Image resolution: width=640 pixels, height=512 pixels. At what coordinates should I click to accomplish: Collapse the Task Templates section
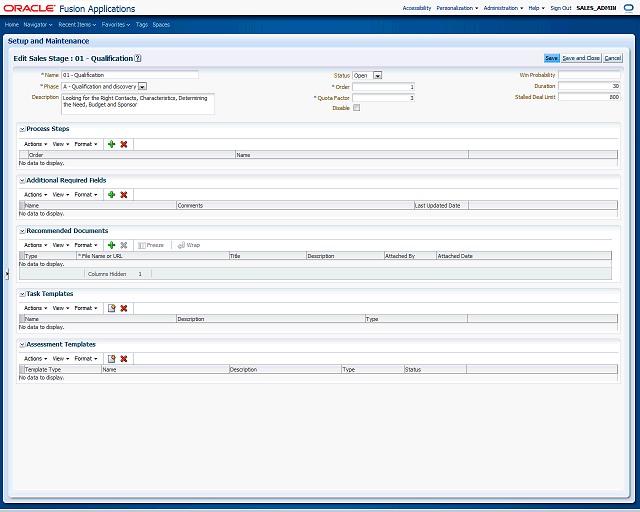click(x=22, y=294)
